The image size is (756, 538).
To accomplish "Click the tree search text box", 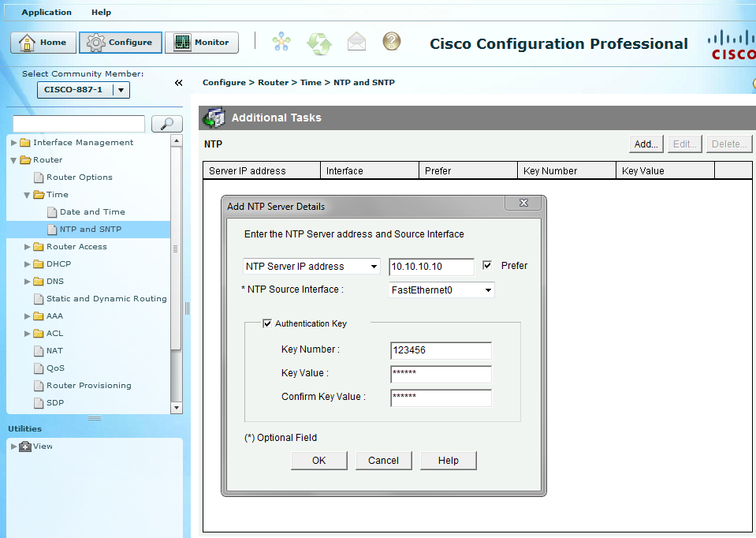I will (79, 124).
